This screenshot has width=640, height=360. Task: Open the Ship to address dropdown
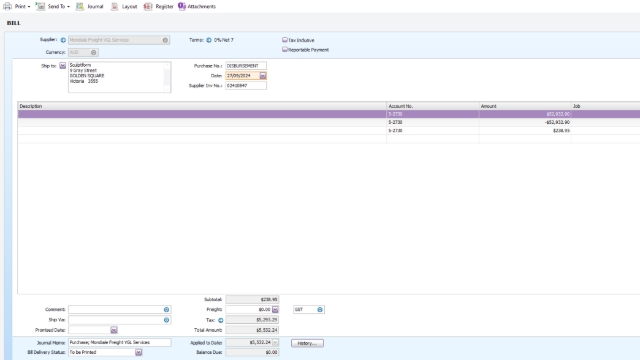62,66
